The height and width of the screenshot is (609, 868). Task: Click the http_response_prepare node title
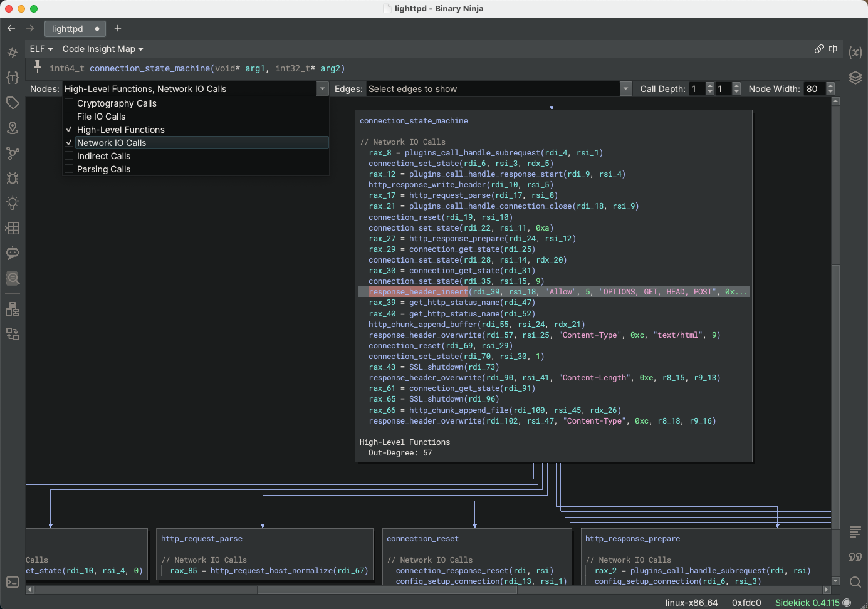click(x=632, y=539)
